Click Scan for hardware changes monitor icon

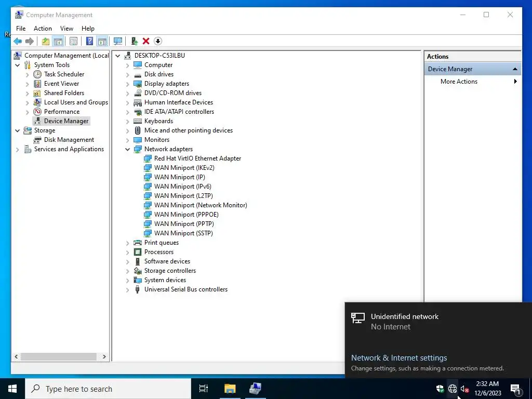pos(118,42)
